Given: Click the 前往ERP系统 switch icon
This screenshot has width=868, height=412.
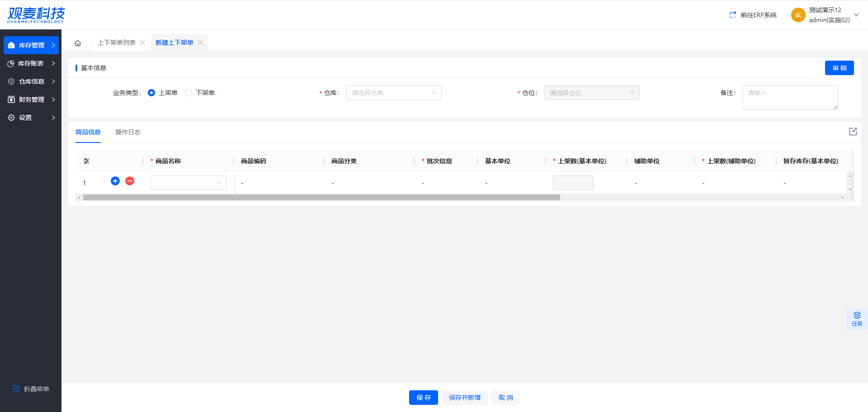Looking at the screenshot, I should [733, 15].
